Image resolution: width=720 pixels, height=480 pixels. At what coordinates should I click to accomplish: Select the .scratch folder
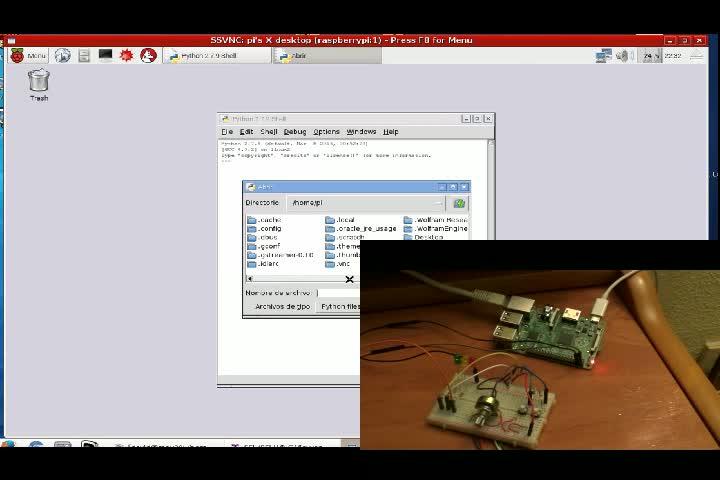click(x=345, y=237)
